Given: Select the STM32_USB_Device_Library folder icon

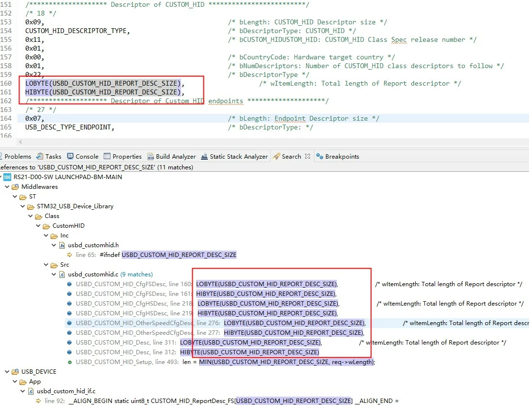Looking at the screenshot, I should pyautogui.click(x=31, y=206).
